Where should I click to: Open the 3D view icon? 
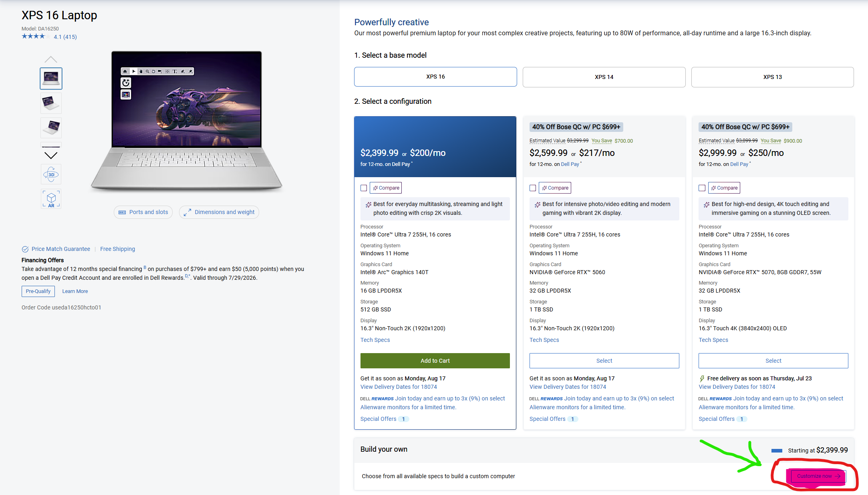51,174
